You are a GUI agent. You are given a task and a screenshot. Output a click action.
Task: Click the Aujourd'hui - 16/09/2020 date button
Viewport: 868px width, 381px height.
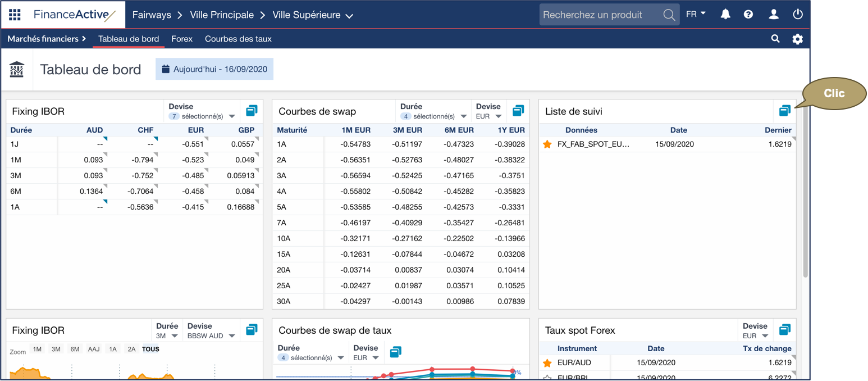click(214, 69)
